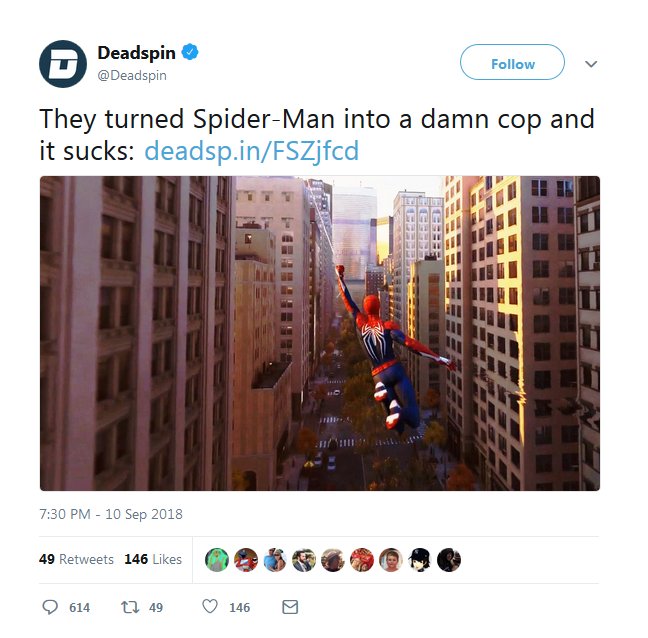648x638 pixels.
Task: Click the retweet arrows icon
Action: (x=130, y=607)
